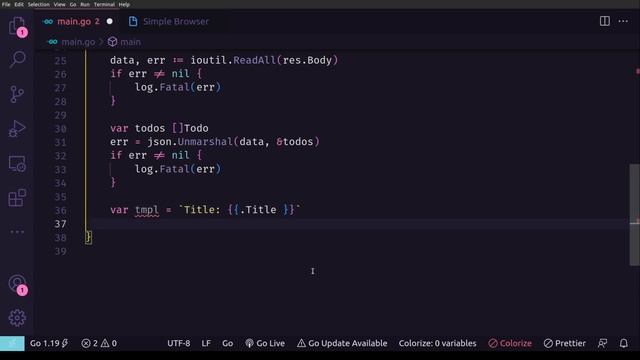640x360 pixels.
Task: Change the Go language mode
Action: [227, 343]
